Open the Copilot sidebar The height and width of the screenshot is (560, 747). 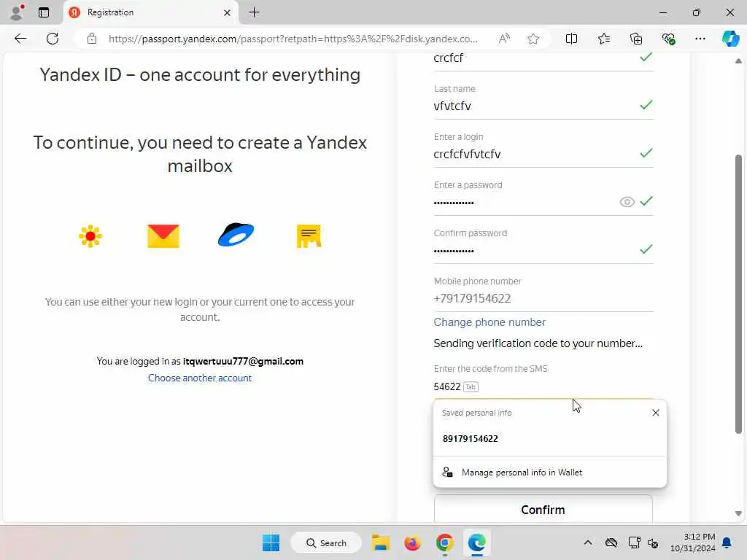[730, 39]
